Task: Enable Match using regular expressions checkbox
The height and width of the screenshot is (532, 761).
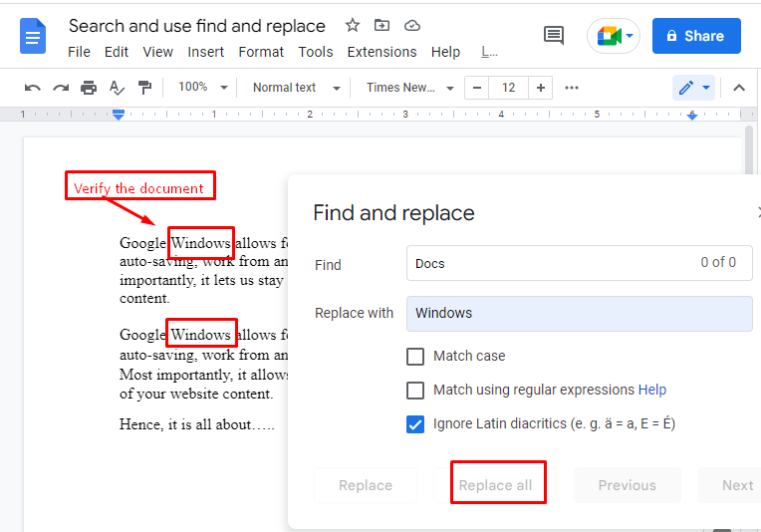Action: pos(415,390)
